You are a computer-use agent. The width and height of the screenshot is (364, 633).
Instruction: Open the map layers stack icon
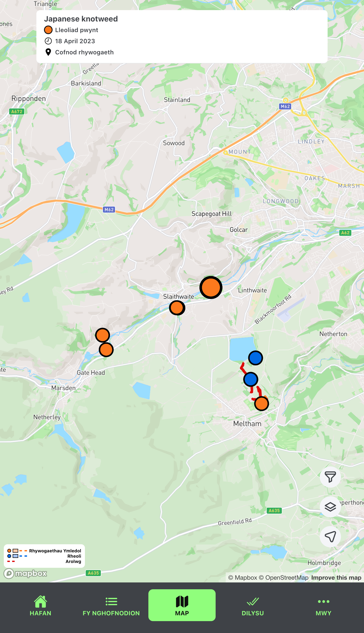pos(330,507)
